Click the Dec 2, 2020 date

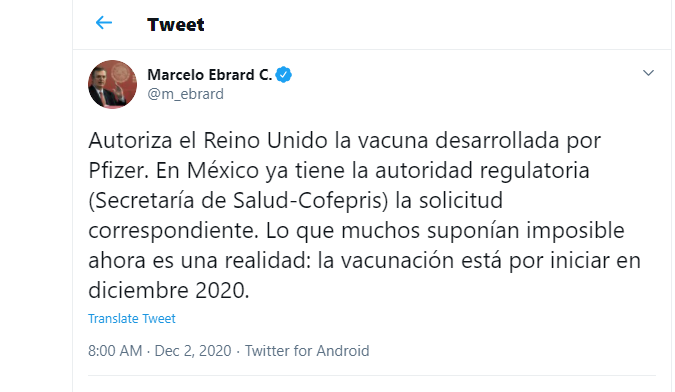[x=193, y=351]
